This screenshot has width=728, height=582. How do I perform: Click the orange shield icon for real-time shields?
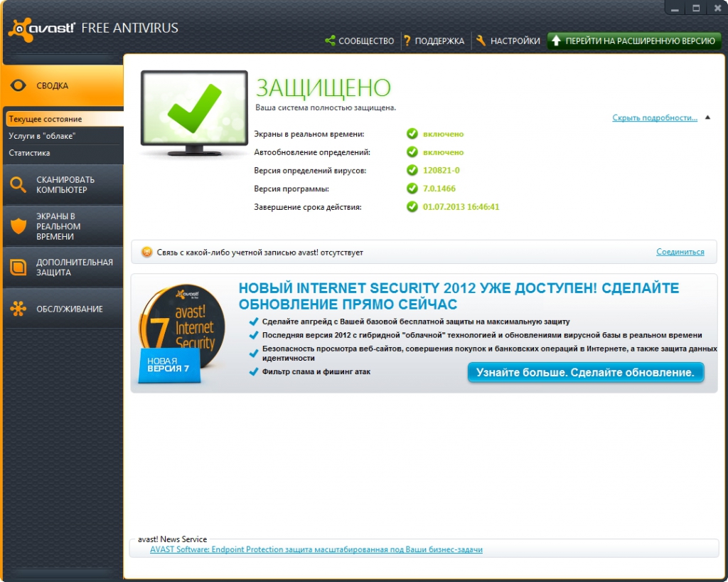18,226
